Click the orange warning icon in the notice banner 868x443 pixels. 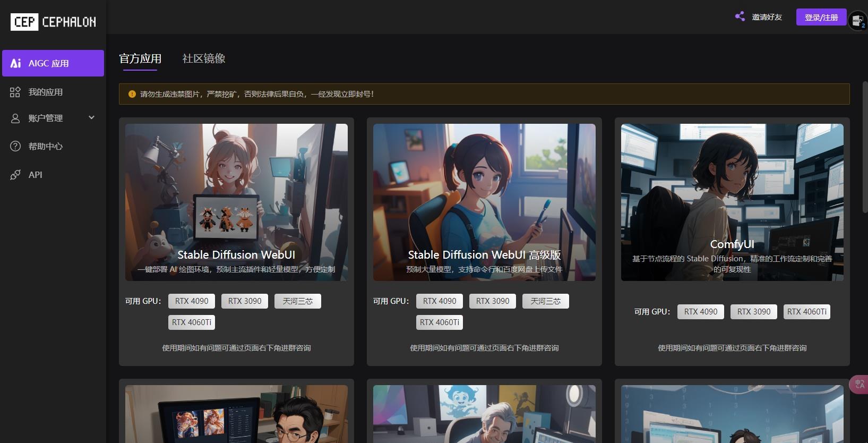point(132,94)
